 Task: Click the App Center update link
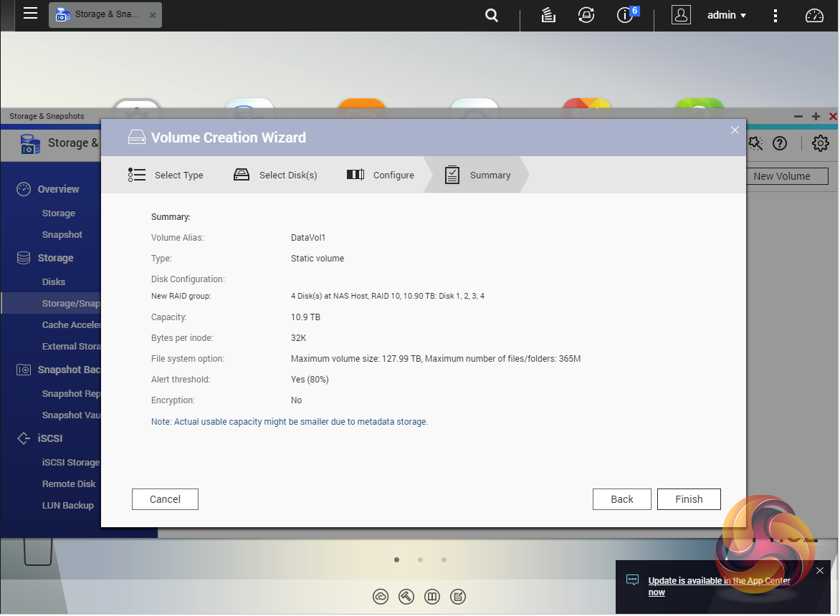719,581
